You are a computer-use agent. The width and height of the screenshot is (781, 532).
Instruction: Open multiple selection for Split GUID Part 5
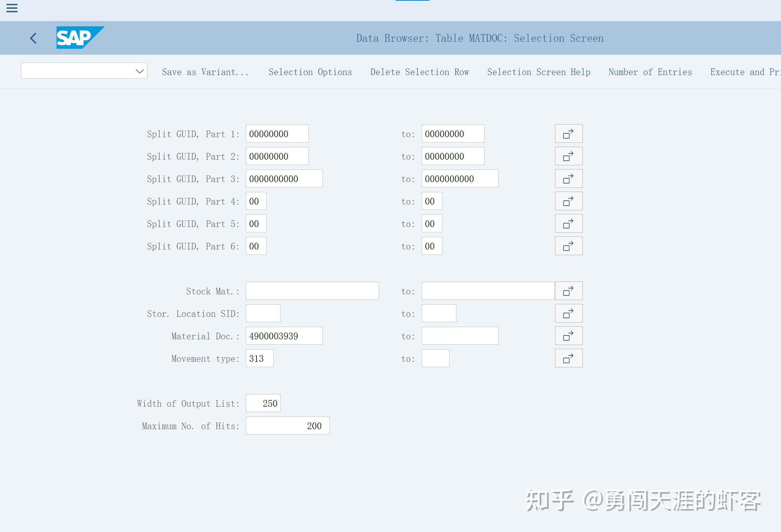(x=568, y=223)
